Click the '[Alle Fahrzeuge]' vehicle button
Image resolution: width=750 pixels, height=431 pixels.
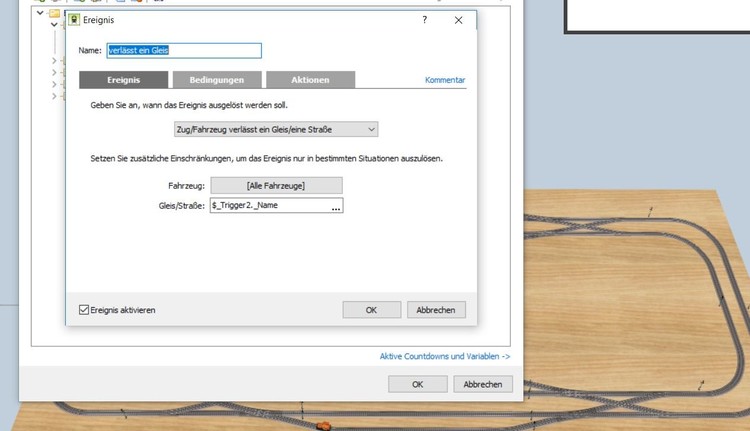tap(276, 186)
